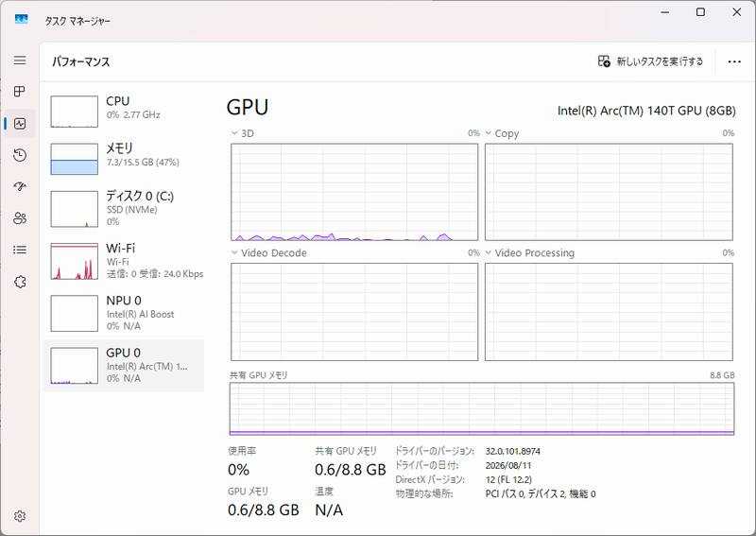
Task: Click the shared GPU memory graph
Action: tap(482, 408)
